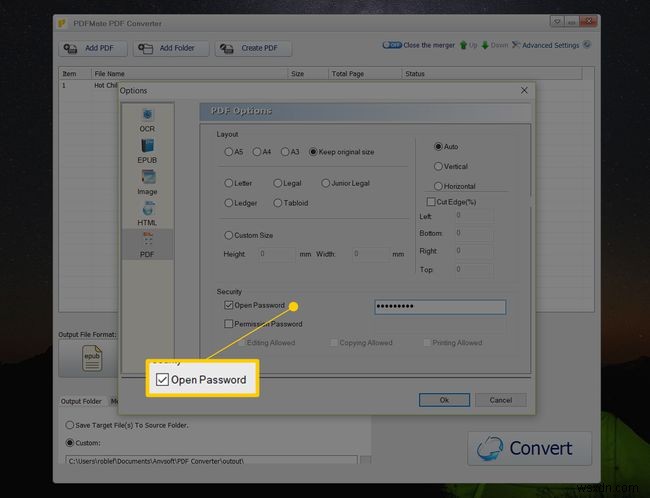
Task: Select the PDF options icon in sidebar
Action: tap(147, 245)
